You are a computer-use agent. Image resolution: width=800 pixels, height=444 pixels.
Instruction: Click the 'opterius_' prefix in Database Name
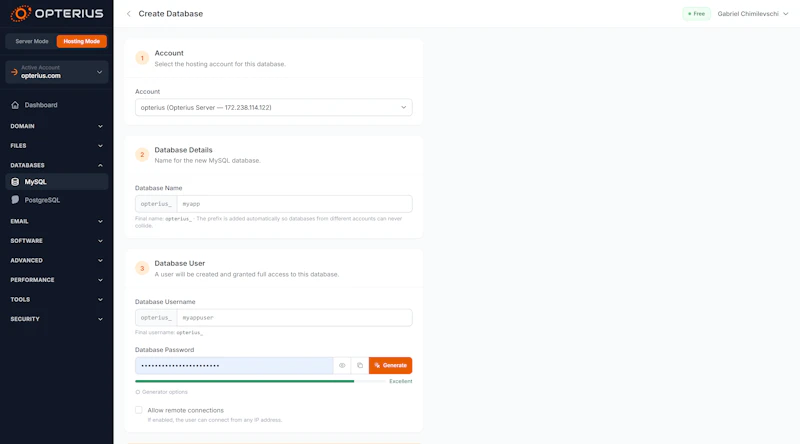click(156, 204)
